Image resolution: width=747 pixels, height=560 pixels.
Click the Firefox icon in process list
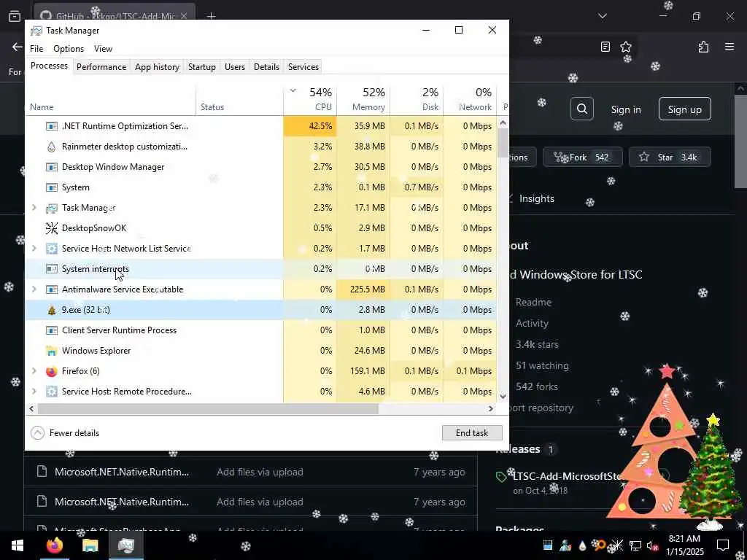tap(52, 371)
